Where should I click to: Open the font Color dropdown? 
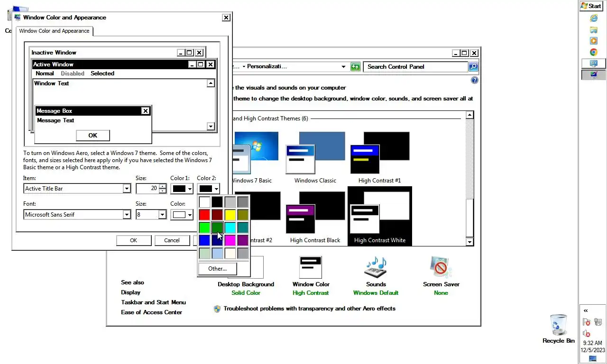(182, 215)
